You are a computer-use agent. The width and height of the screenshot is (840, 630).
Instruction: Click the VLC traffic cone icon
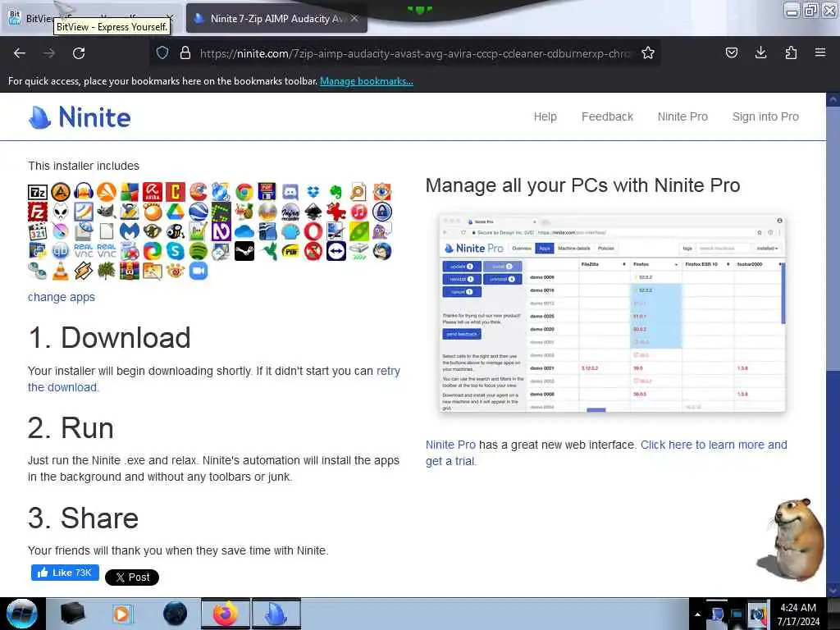coord(61,271)
